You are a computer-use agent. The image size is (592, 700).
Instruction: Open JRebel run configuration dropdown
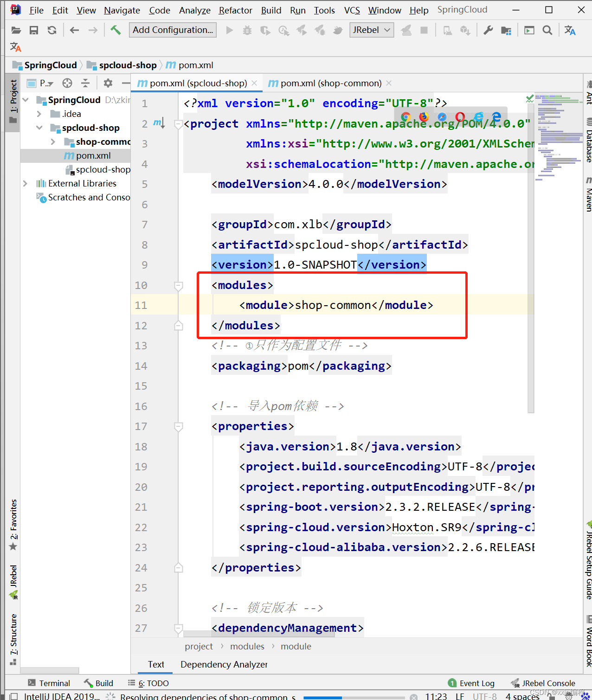tap(372, 30)
